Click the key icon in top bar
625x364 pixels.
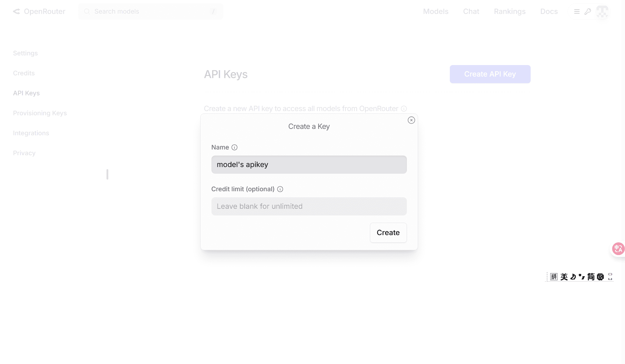click(588, 11)
